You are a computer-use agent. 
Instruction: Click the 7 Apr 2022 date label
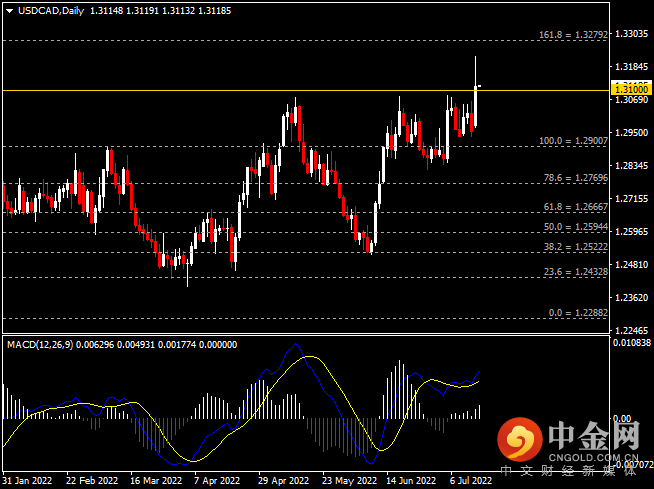point(217,481)
